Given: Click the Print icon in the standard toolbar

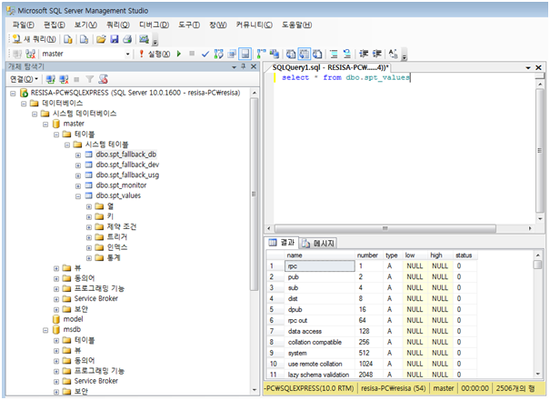Looking at the screenshot, I should click(127, 39).
